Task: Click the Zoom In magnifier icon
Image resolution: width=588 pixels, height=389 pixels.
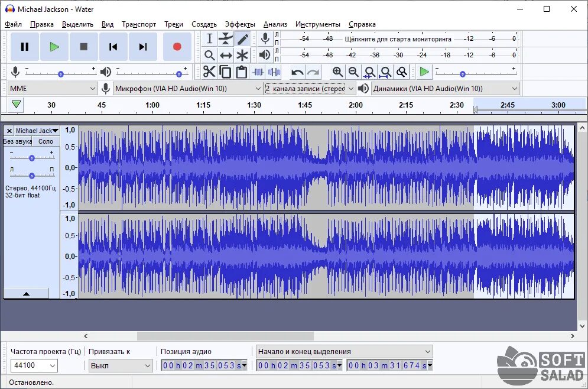Action: point(337,72)
